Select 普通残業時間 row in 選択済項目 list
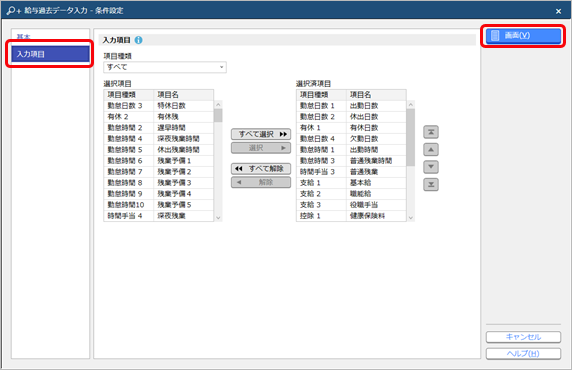572x370 pixels. tap(351, 161)
